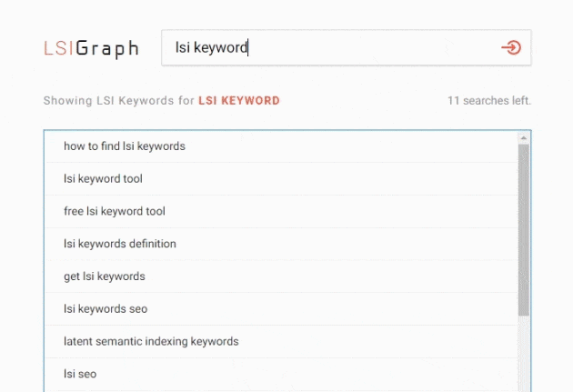This screenshot has height=392, width=573.
Task: Click the "Graph" part of the logo
Action: [107, 49]
